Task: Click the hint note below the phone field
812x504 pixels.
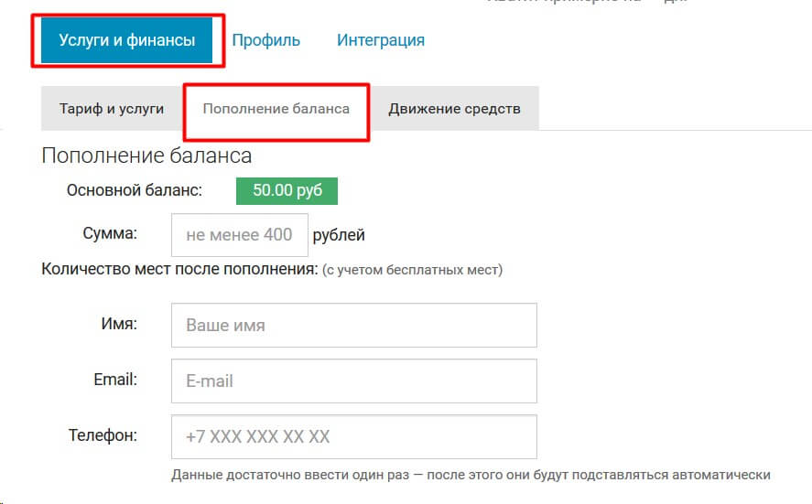Action: coord(471,475)
